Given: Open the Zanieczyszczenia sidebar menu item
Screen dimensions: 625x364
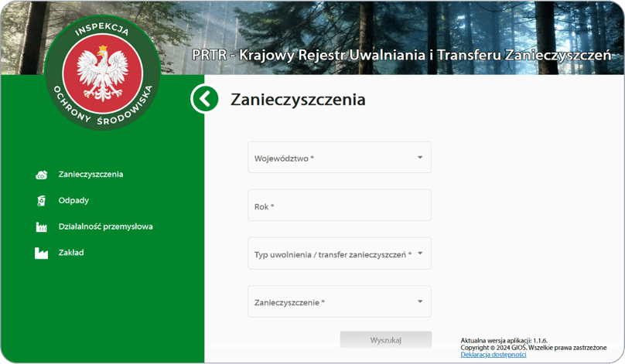Looking at the screenshot, I should click(x=91, y=175).
